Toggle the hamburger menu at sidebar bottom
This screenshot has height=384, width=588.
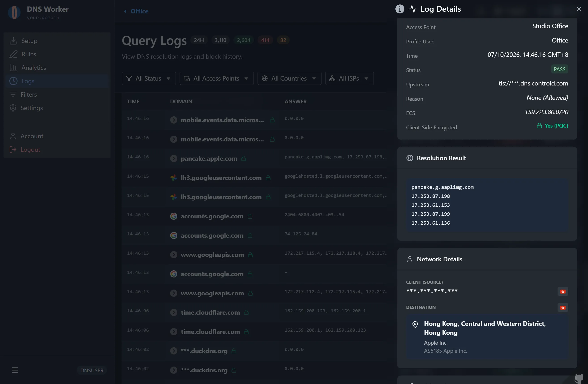point(15,370)
